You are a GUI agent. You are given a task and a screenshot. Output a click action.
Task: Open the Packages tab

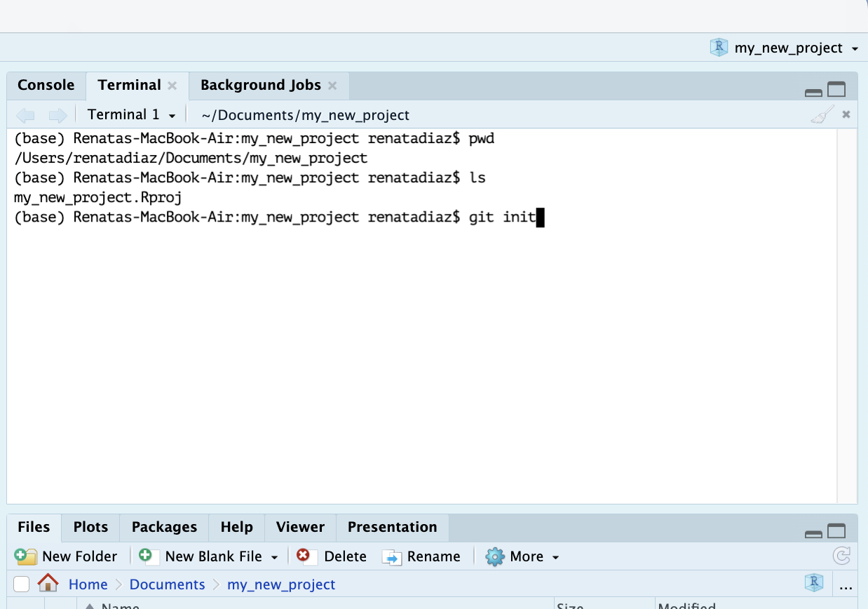164,527
